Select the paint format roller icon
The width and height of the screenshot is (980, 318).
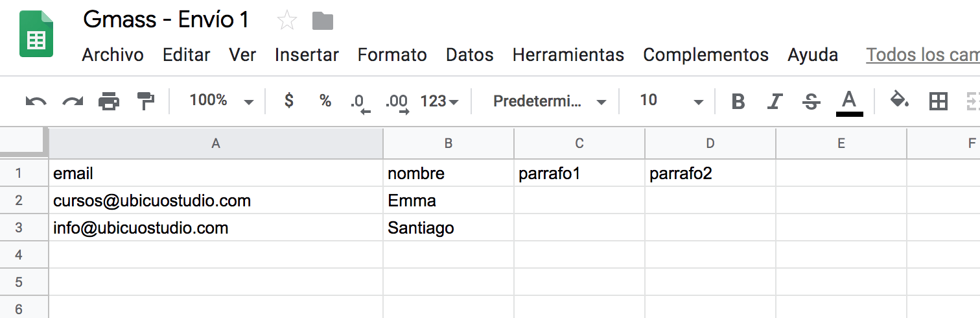pos(146,101)
